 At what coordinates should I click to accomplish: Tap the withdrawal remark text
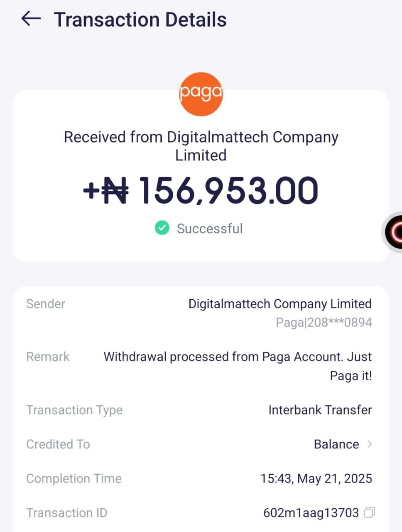[238, 366]
